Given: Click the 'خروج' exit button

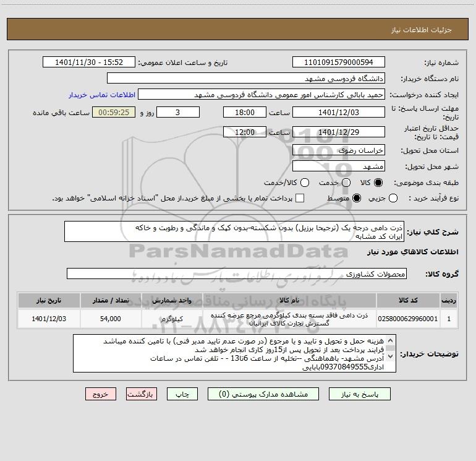Looking at the screenshot, I should pyautogui.click(x=101, y=394).
